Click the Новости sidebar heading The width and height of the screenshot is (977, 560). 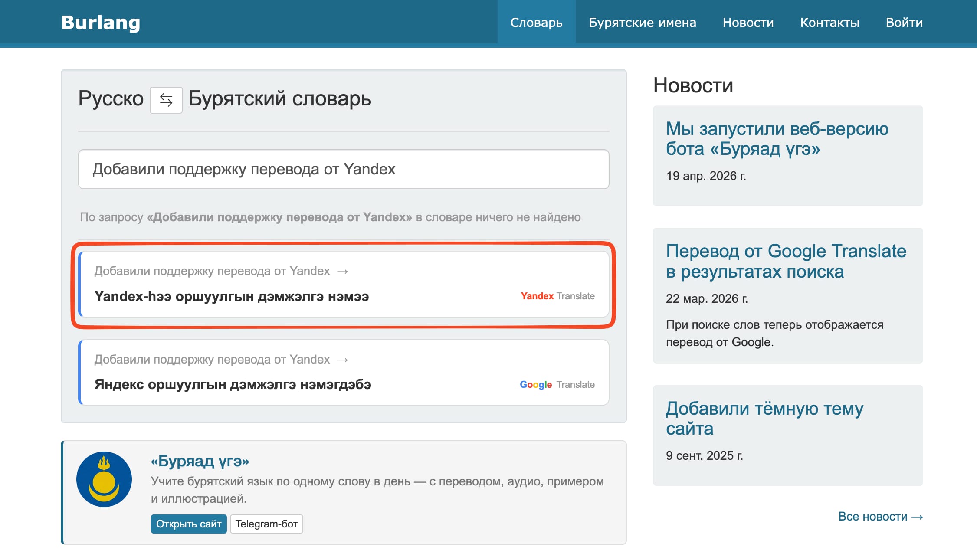(x=693, y=85)
